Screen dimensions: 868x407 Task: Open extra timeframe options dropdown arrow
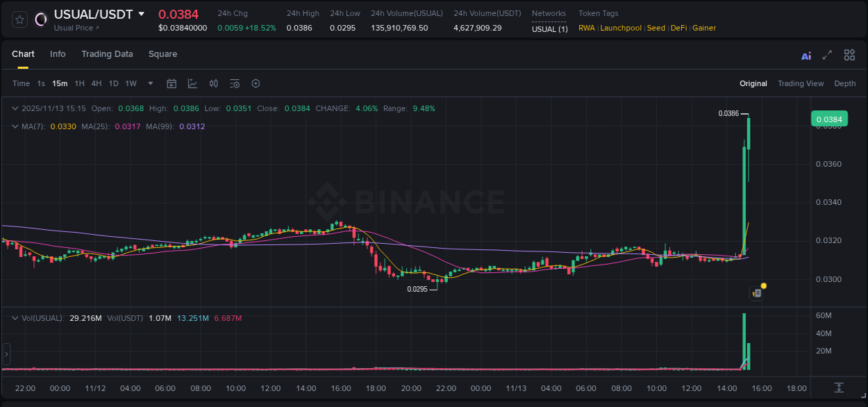(x=149, y=83)
